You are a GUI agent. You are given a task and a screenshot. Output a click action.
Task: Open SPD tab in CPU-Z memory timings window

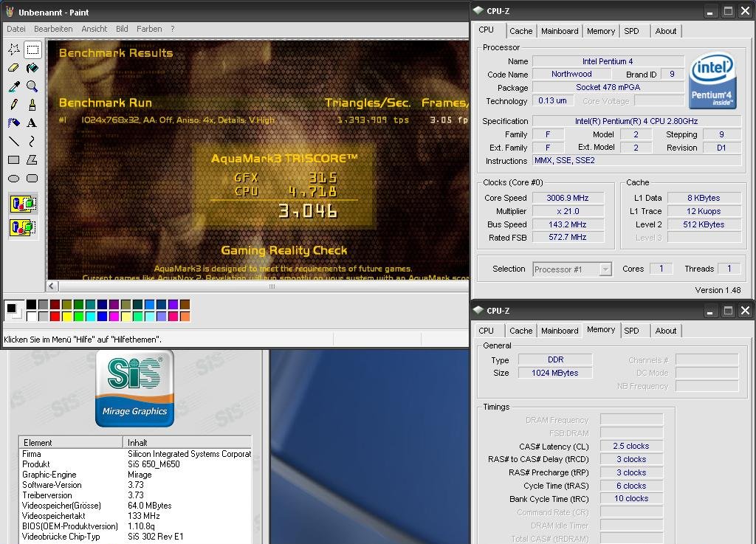pos(632,331)
